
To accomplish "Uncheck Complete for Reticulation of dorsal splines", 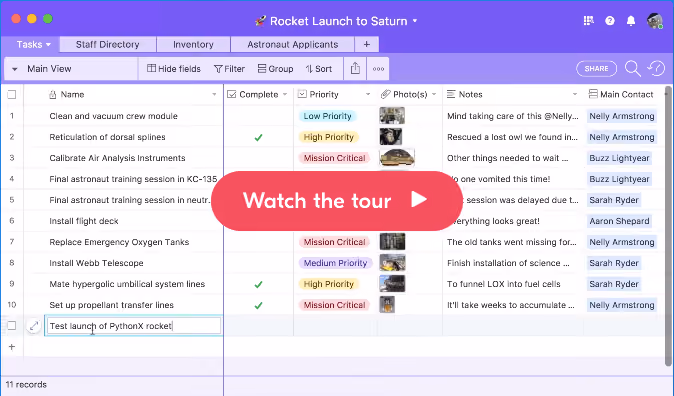I will tap(258, 137).
